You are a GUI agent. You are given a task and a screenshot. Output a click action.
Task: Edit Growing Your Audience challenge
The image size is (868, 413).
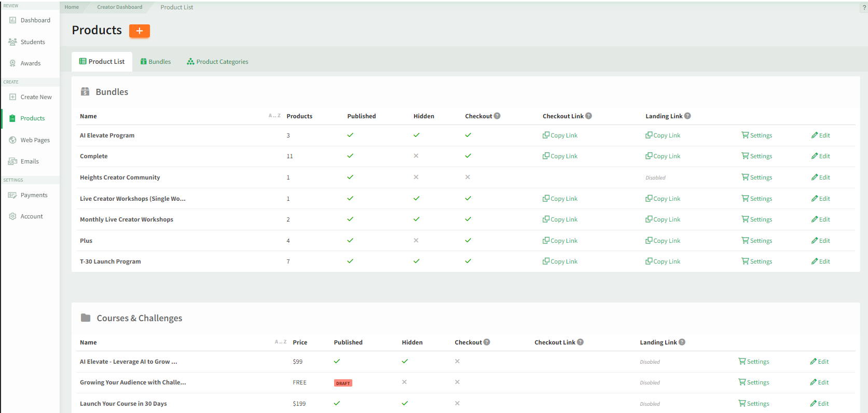coord(819,382)
